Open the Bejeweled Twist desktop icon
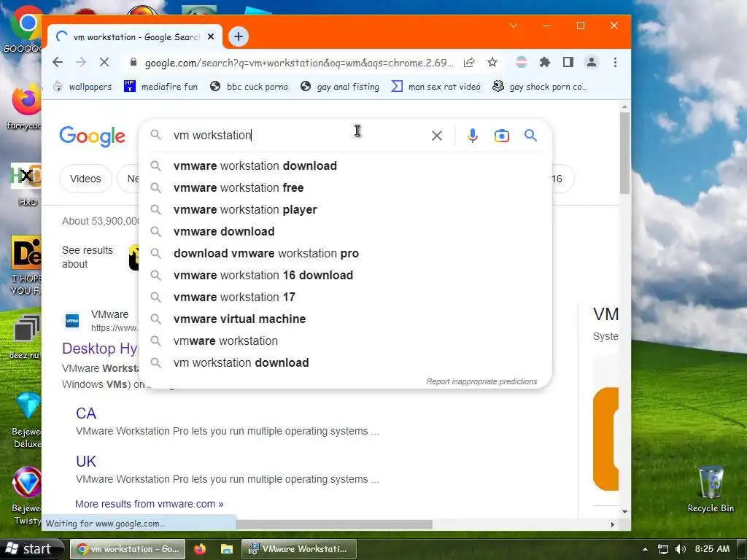 [x=26, y=495]
